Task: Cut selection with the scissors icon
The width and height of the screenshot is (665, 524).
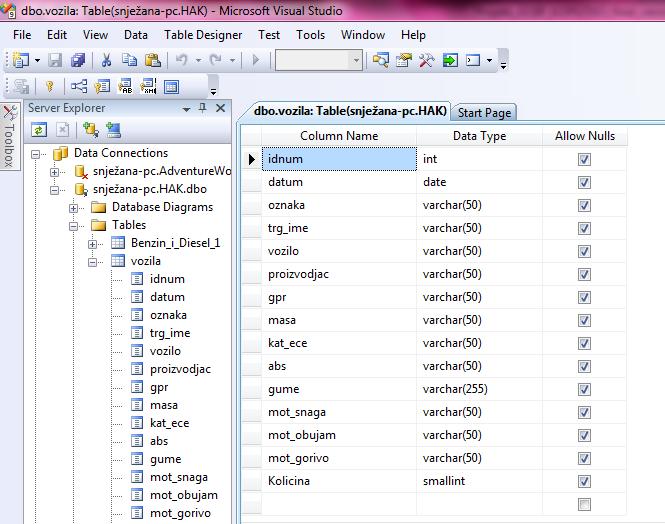Action: click(106, 60)
